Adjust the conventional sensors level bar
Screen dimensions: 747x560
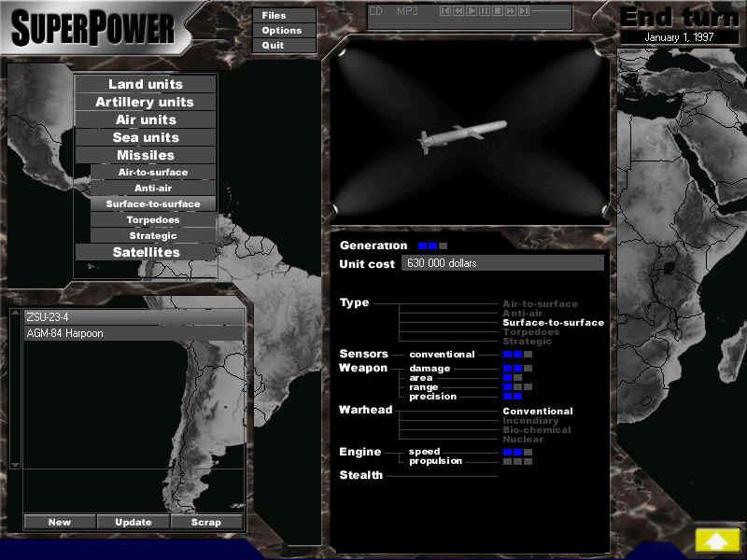[517, 355]
